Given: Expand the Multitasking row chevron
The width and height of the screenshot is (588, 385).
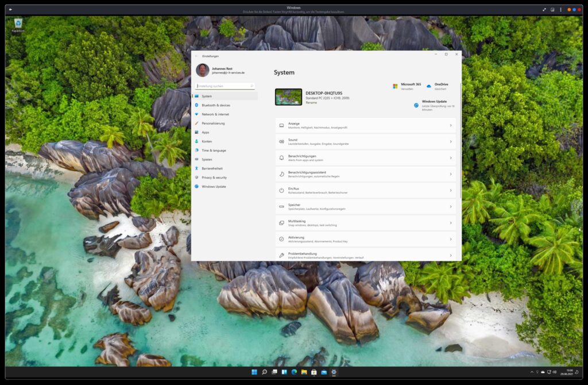Looking at the screenshot, I should (450, 222).
